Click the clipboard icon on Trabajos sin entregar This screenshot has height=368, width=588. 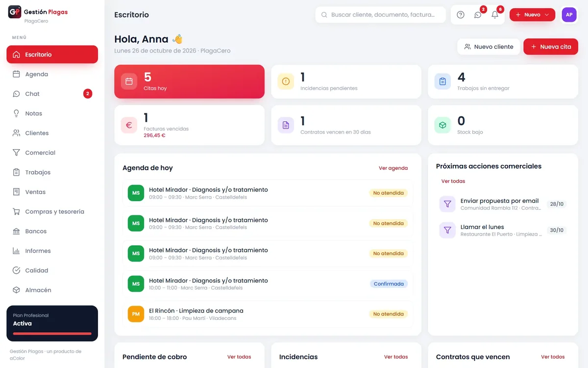tap(442, 81)
